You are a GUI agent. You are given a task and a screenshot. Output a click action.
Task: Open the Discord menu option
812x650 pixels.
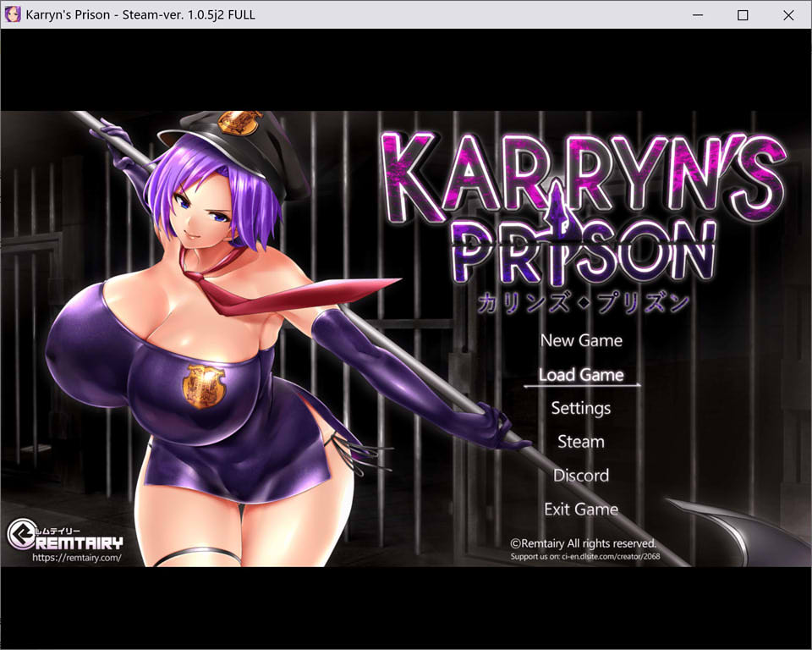(x=581, y=476)
